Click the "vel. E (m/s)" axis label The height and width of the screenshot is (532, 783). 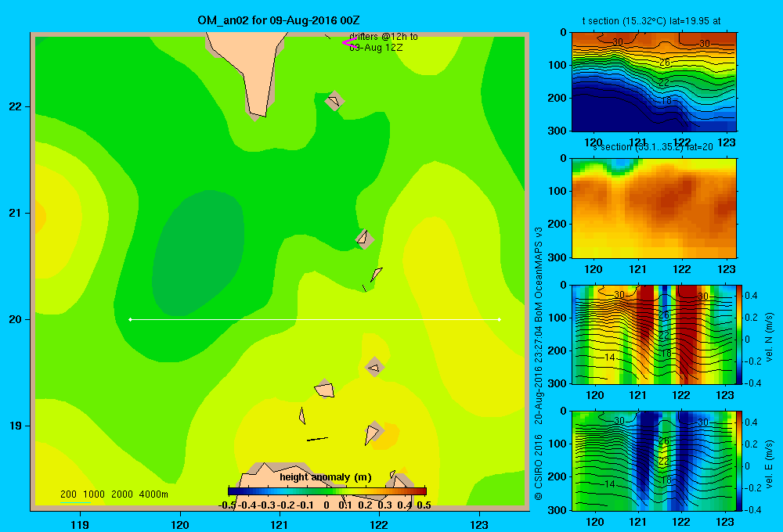point(770,463)
